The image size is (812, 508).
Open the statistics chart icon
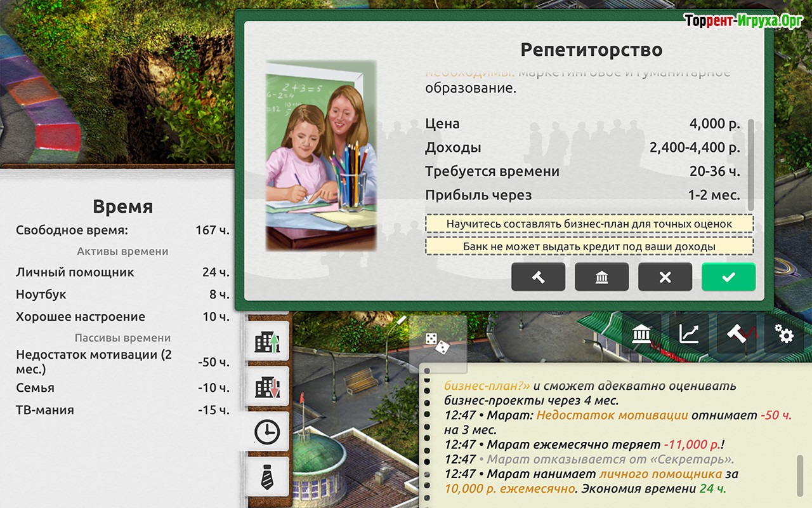[689, 333]
